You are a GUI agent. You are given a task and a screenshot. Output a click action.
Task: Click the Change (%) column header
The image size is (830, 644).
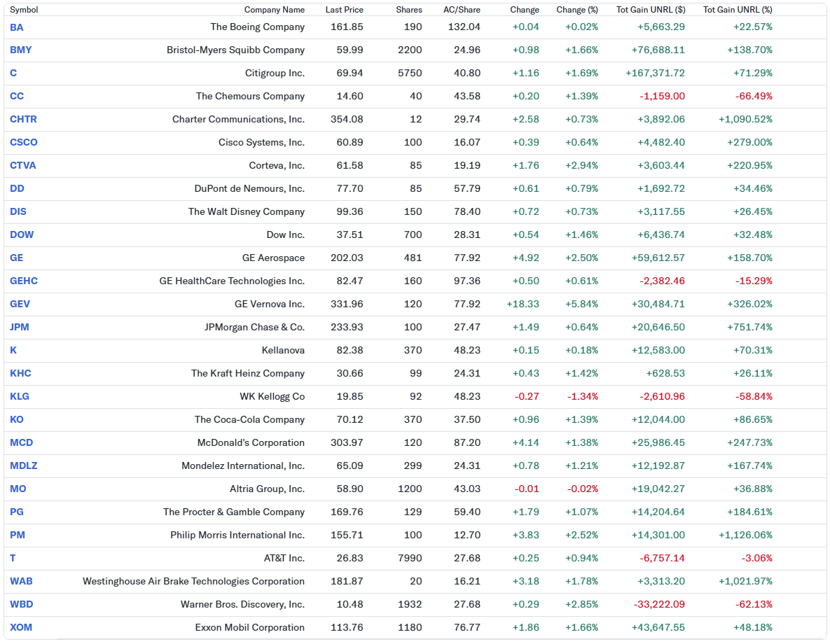tap(577, 10)
